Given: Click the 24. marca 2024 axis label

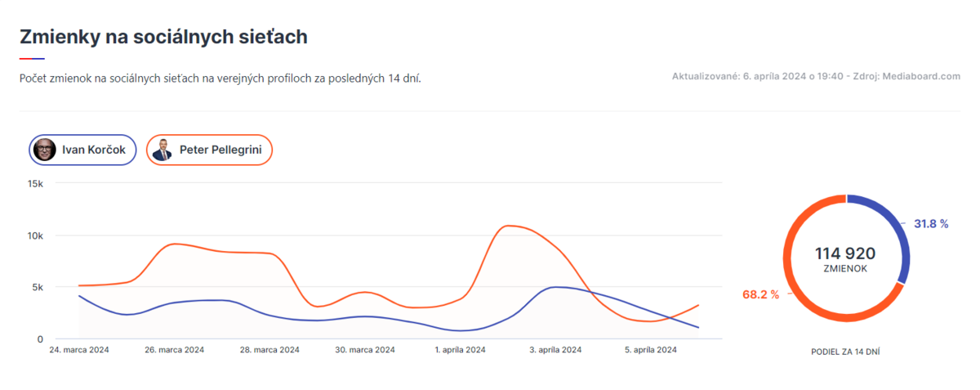Looking at the screenshot, I should pyautogui.click(x=79, y=350).
